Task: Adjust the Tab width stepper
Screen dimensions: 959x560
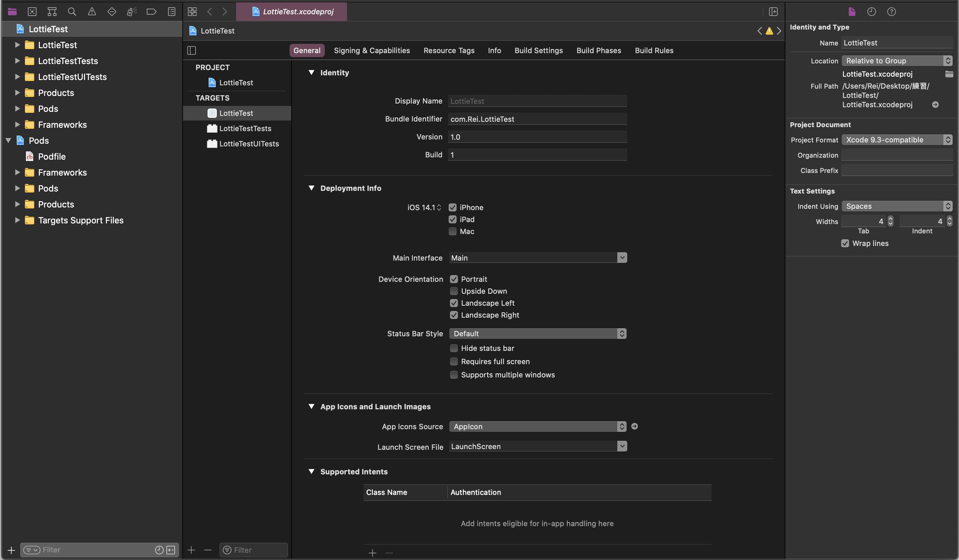Action: (x=890, y=221)
